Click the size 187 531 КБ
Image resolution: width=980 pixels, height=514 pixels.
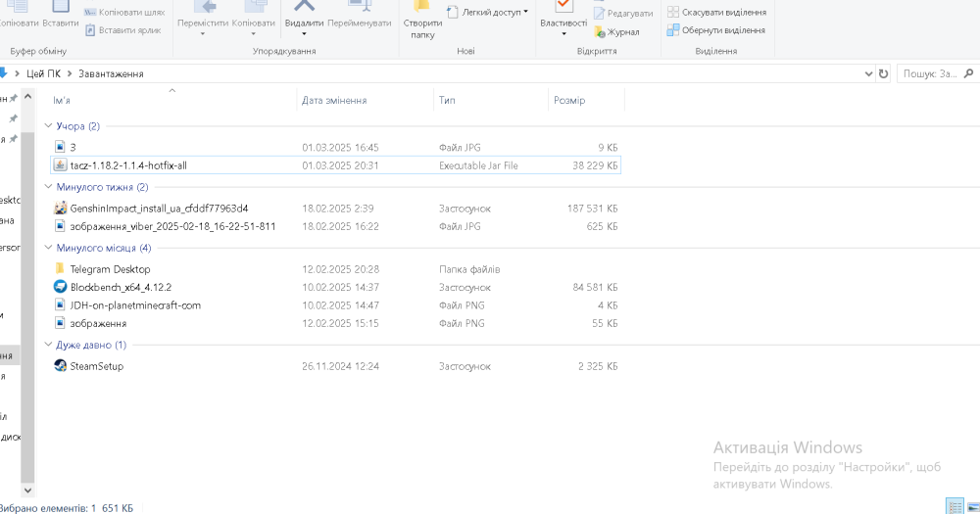pyautogui.click(x=592, y=208)
